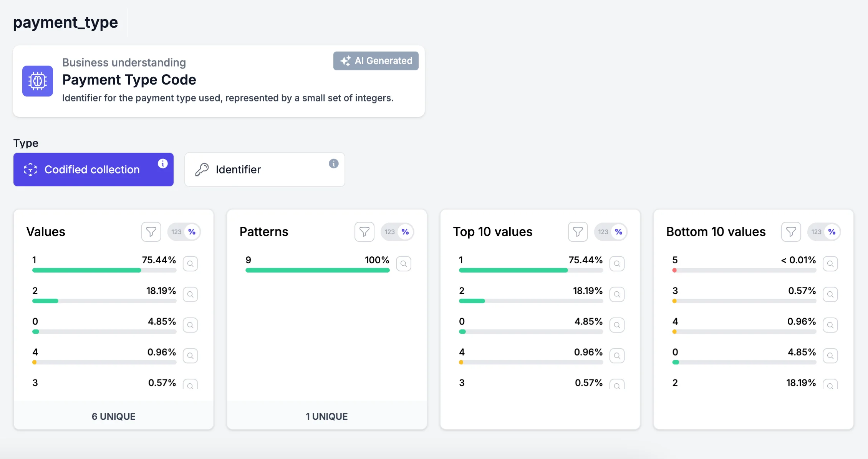Viewport: 868px width, 459px height.
Task: Inspect the pattern 9 with the magnifier
Action: [x=403, y=263]
